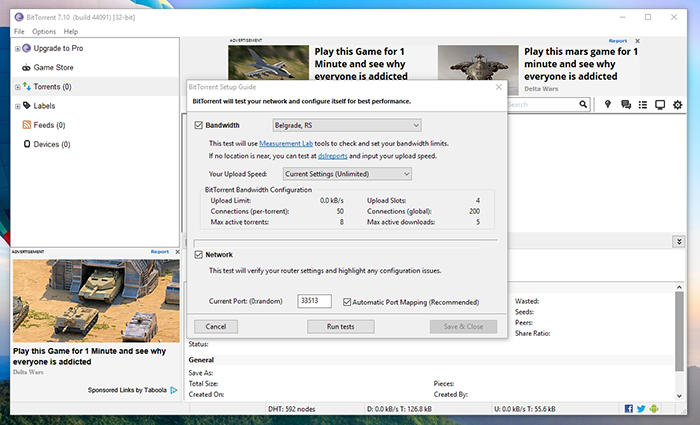The image size is (700, 425).
Task: Open the dslreports link
Action: pos(333,156)
